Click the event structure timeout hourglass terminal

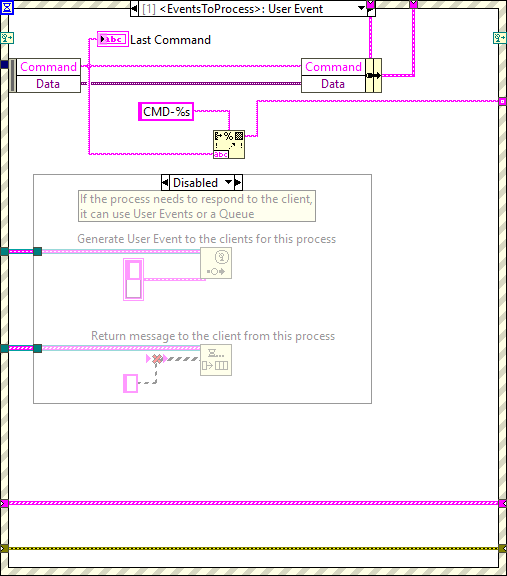point(7,7)
